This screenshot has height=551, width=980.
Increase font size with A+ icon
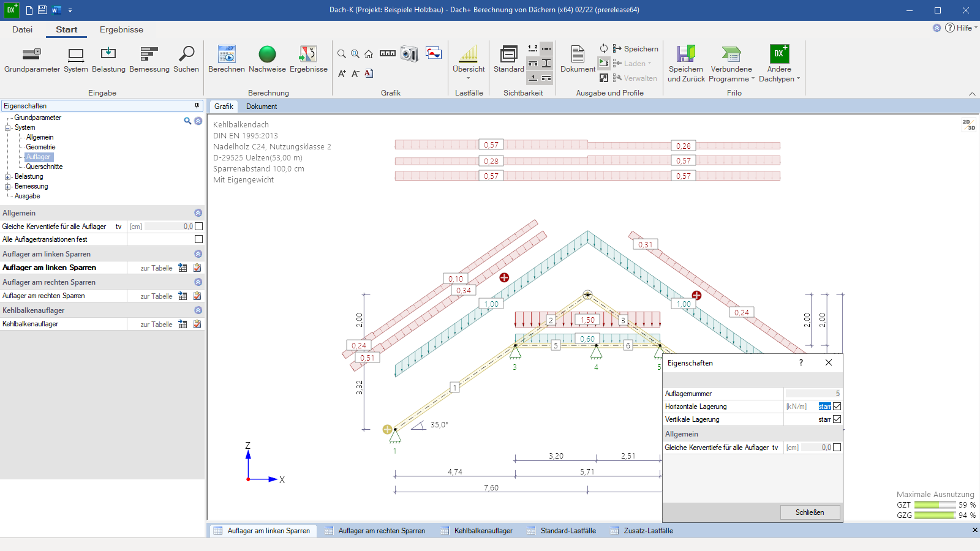coord(342,73)
